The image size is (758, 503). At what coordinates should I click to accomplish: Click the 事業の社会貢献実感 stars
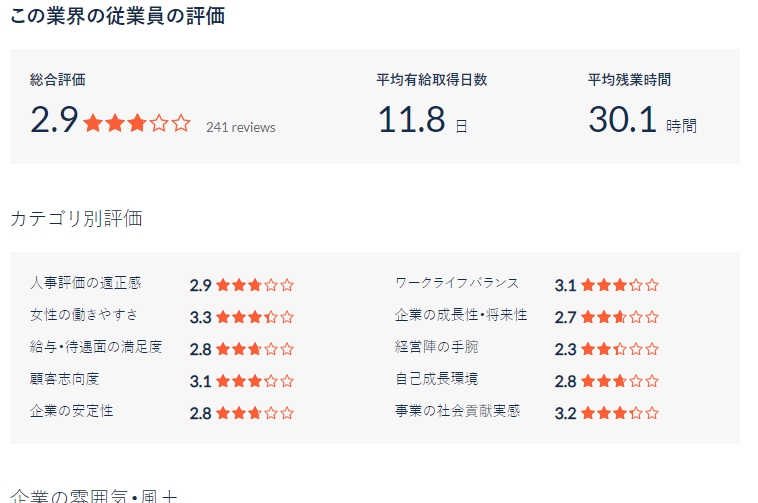pos(620,413)
